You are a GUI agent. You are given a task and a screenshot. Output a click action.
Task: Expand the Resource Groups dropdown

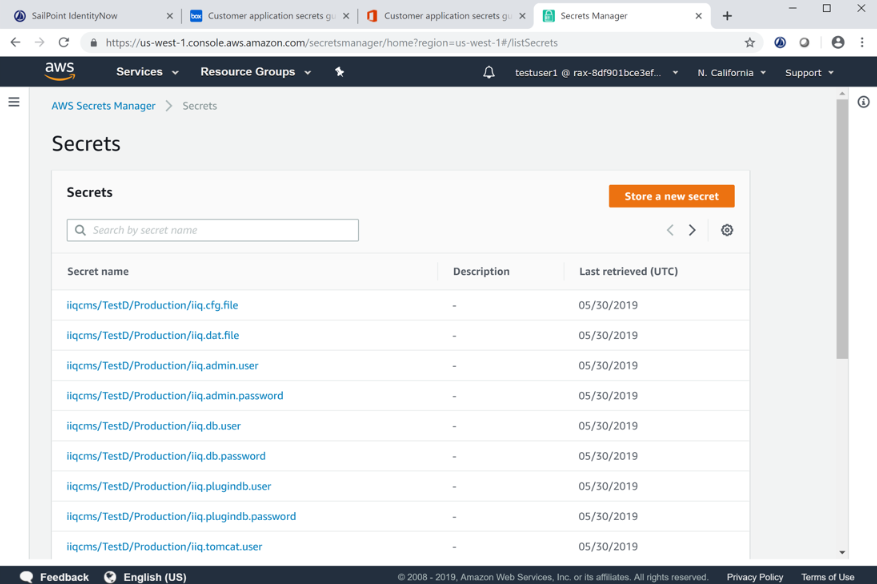point(255,72)
